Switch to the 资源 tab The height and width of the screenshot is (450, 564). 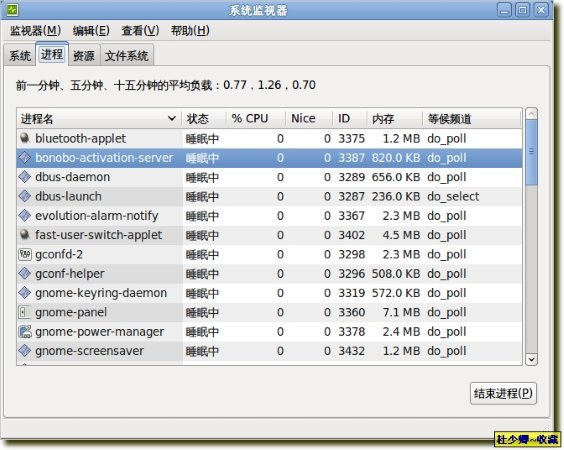[84, 56]
